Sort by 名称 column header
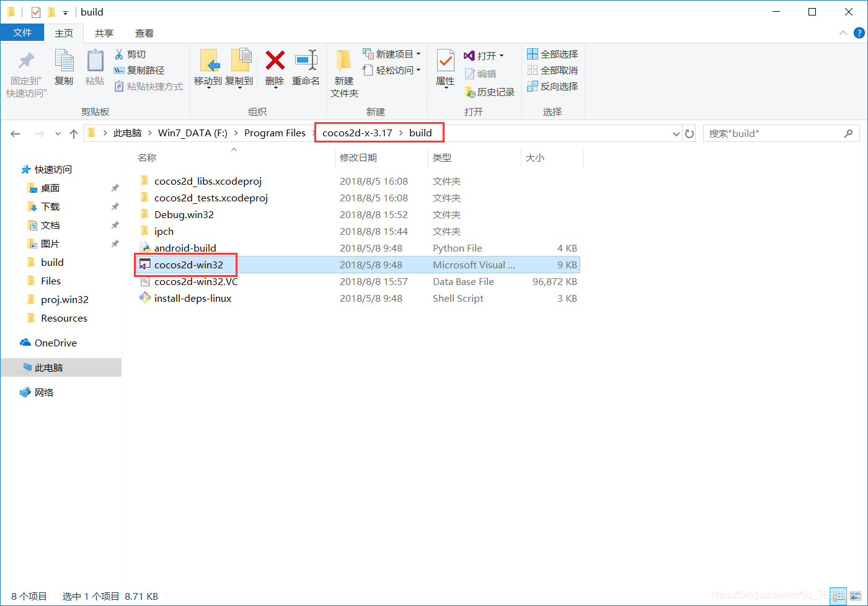 click(x=147, y=158)
